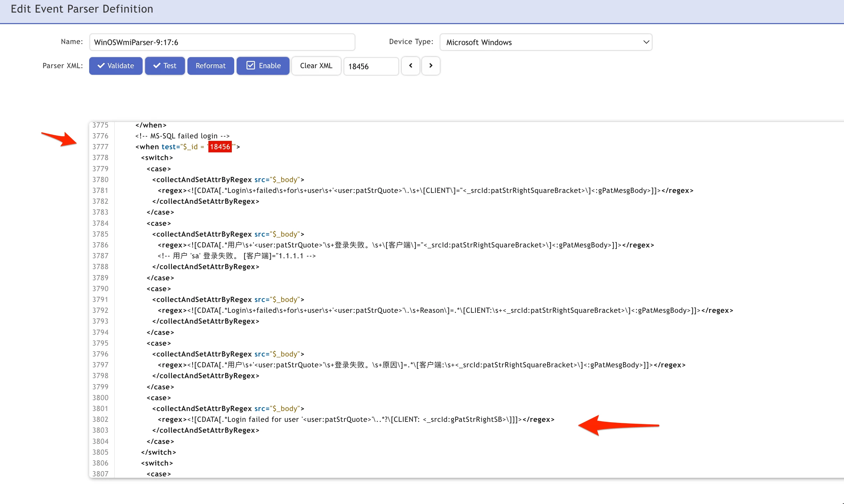Go to next search match arrow
Screen dimensions: 844x504
point(431,66)
